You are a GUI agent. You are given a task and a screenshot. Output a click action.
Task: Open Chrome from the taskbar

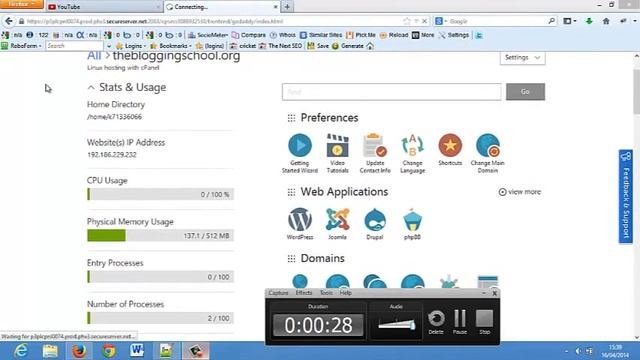tap(109, 351)
